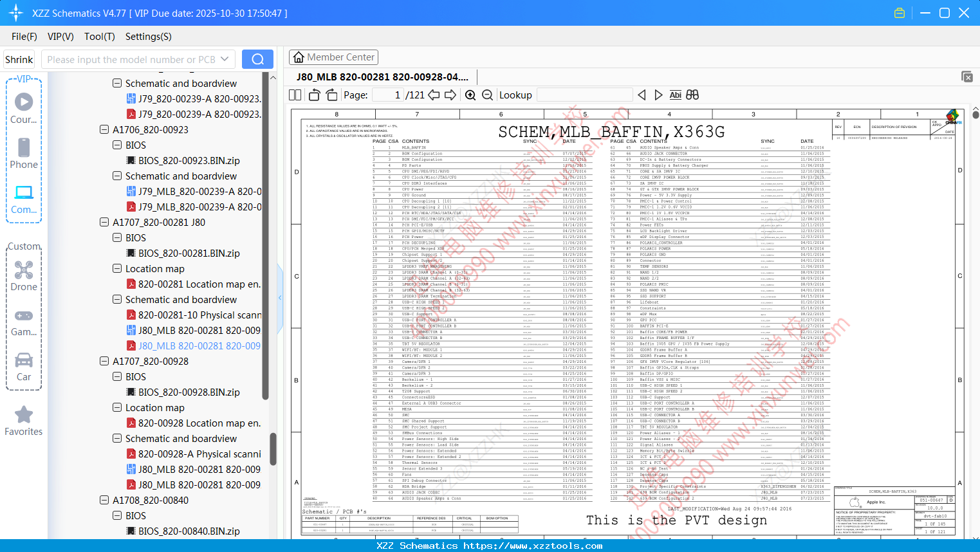
Task: Select the Car category icon
Action: pos(24,367)
